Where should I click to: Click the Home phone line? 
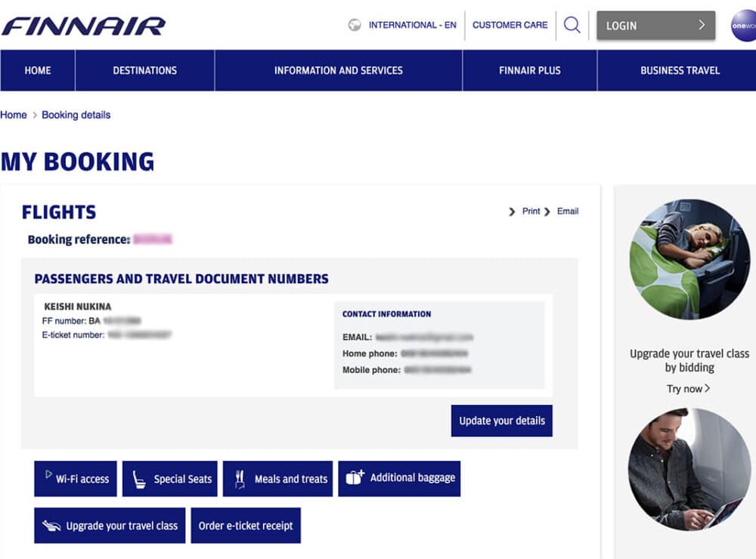[405, 354]
